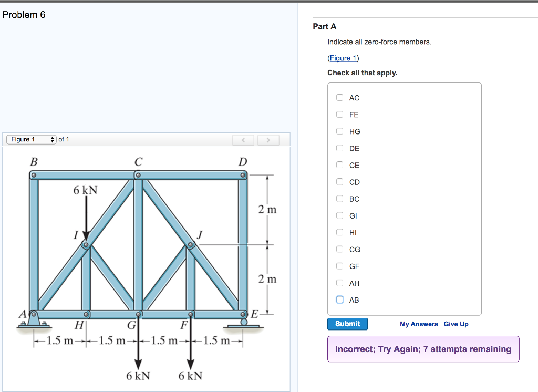Screen dimensions: 538x392
Task: Check the AH member checkbox
Action: tap(340, 283)
